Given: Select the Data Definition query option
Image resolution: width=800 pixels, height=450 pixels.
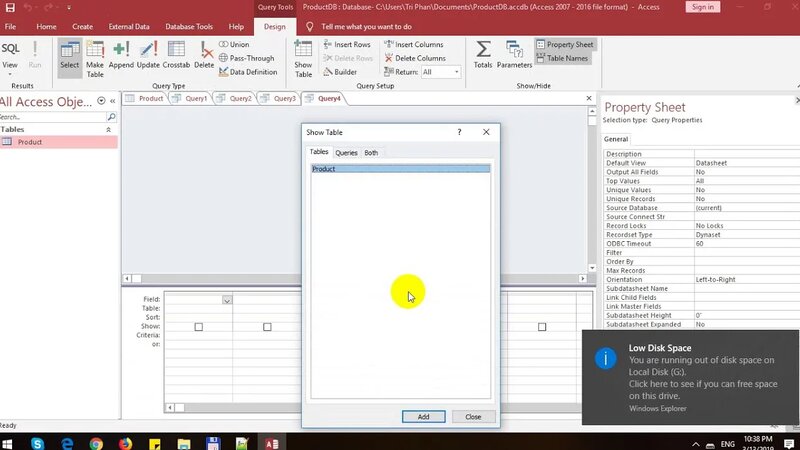Looking at the screenshot, I should coord(248,72).
